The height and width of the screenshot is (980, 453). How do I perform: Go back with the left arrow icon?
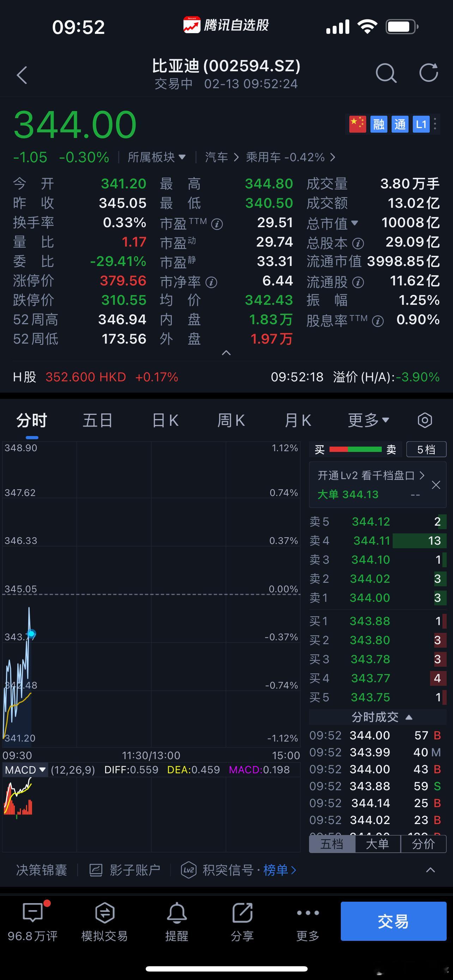tap(22, 75)
